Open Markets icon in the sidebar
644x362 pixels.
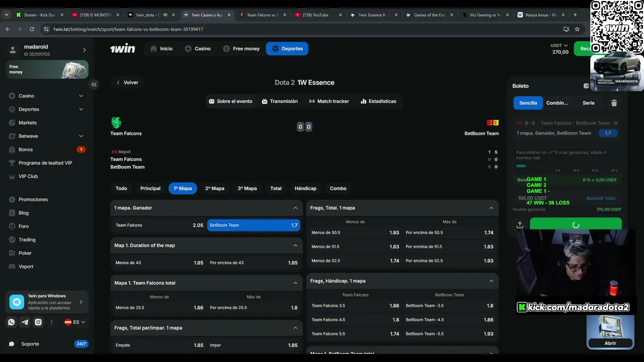point(12,123)
